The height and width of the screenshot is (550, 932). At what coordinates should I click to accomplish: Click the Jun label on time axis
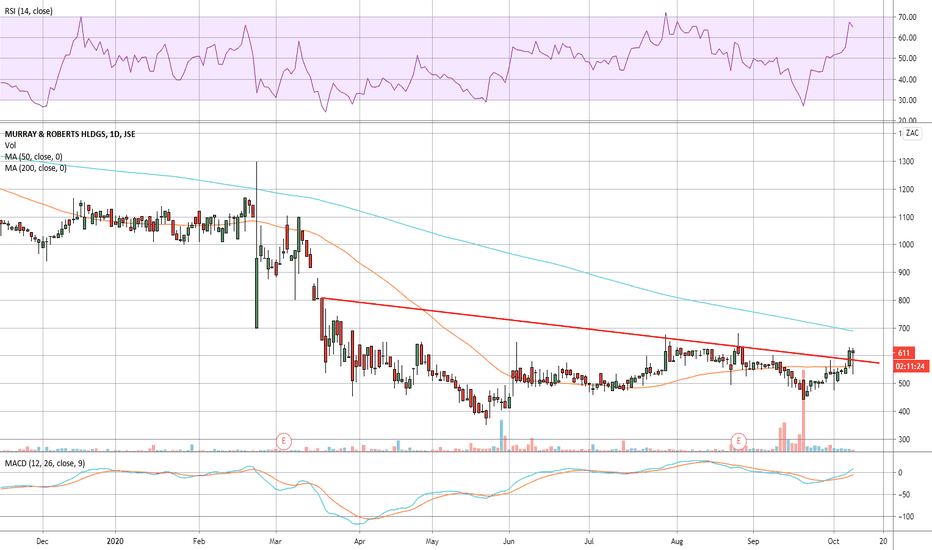pos(509,542)
